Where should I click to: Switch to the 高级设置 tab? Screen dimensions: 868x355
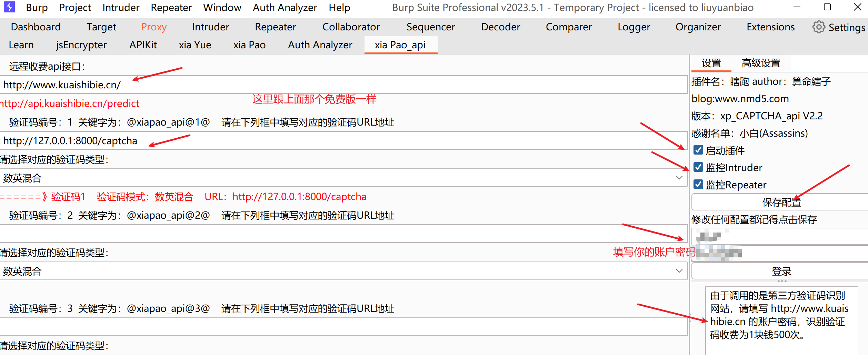(761, 63)
